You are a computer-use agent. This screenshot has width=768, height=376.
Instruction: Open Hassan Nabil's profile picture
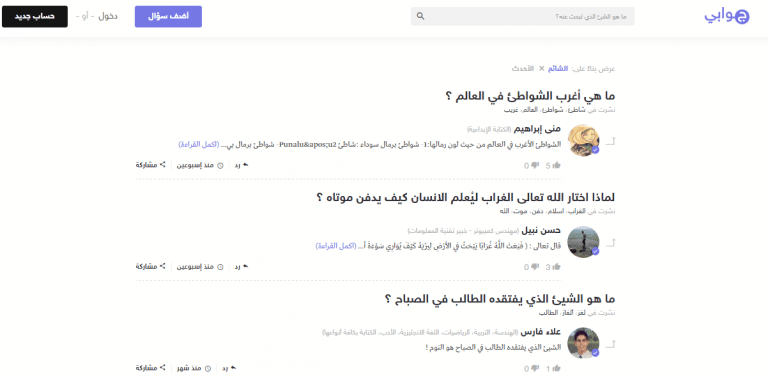click(583, 242)
